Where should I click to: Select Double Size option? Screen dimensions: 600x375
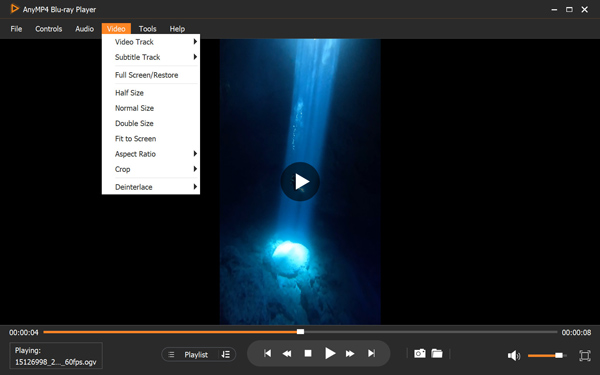[151, 123]
